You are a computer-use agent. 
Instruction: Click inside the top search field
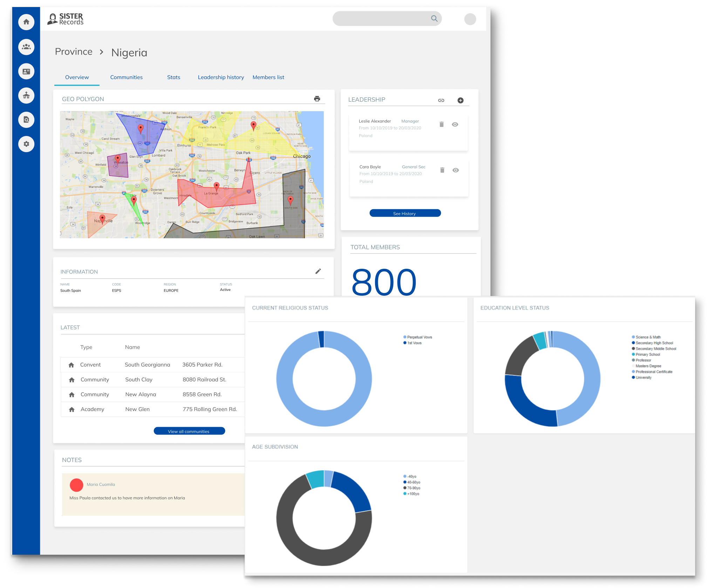point(387,19)
